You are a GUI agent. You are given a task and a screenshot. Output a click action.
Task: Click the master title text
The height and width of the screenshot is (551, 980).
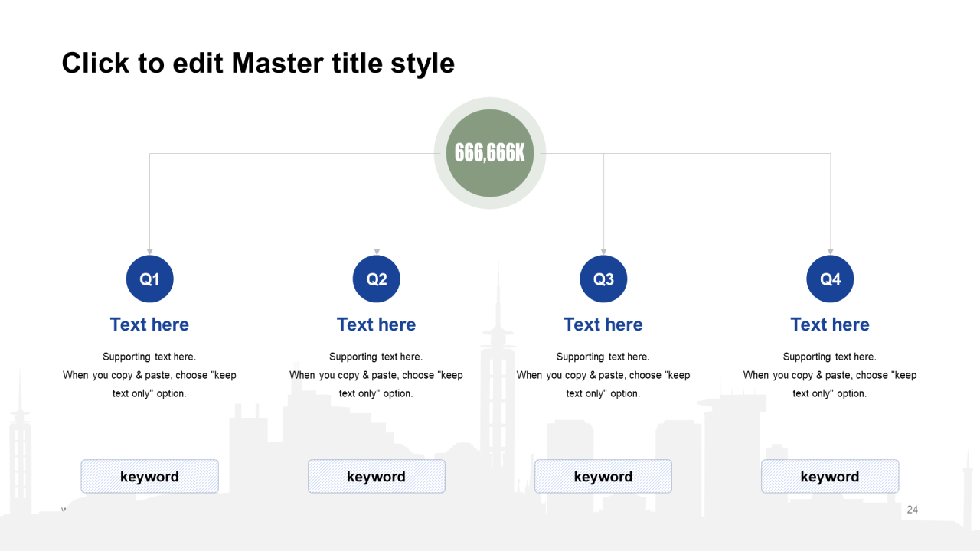click(258, 63)
